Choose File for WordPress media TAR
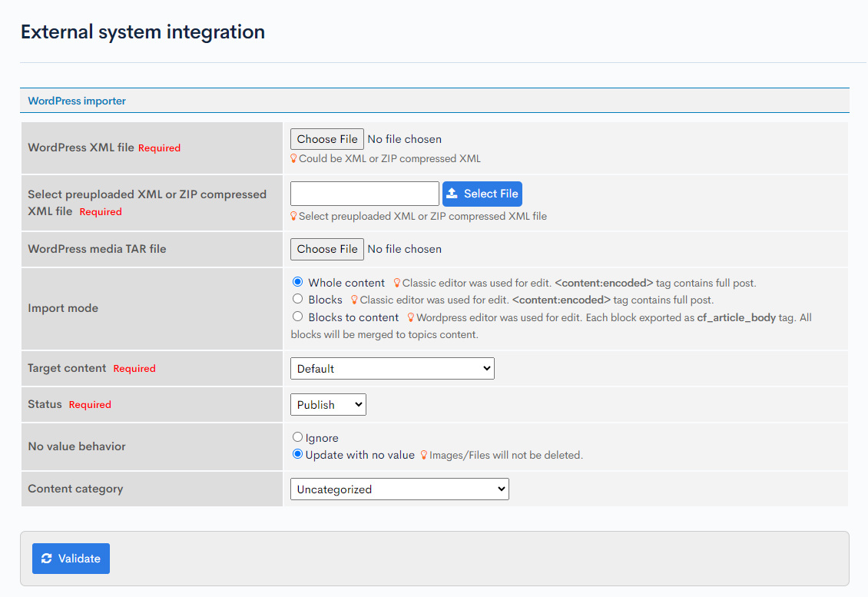This screenshot has width=868, height=597. (x=327, y=249)
